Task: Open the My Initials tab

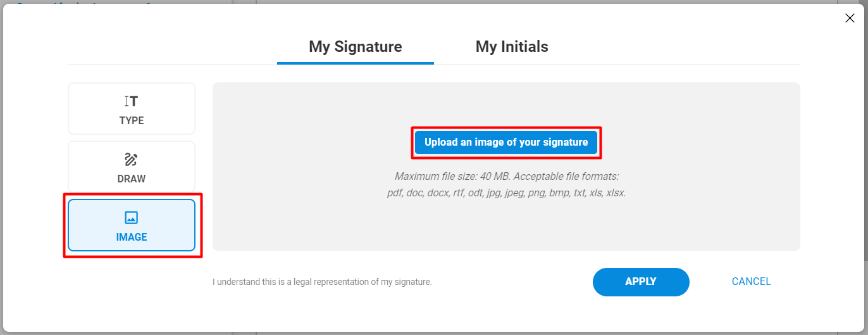Action: click(x=512, y=47)
